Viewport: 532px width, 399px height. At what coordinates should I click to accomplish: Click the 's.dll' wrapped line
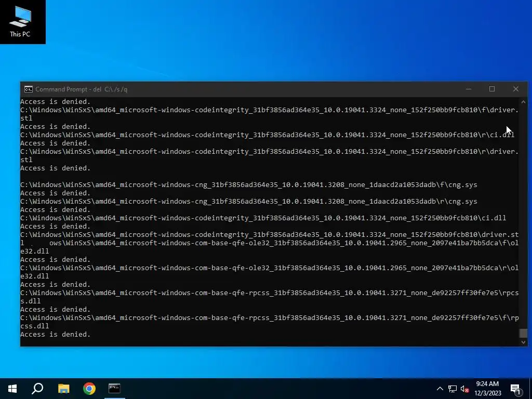pyautogui.click(x=31, y=301)
